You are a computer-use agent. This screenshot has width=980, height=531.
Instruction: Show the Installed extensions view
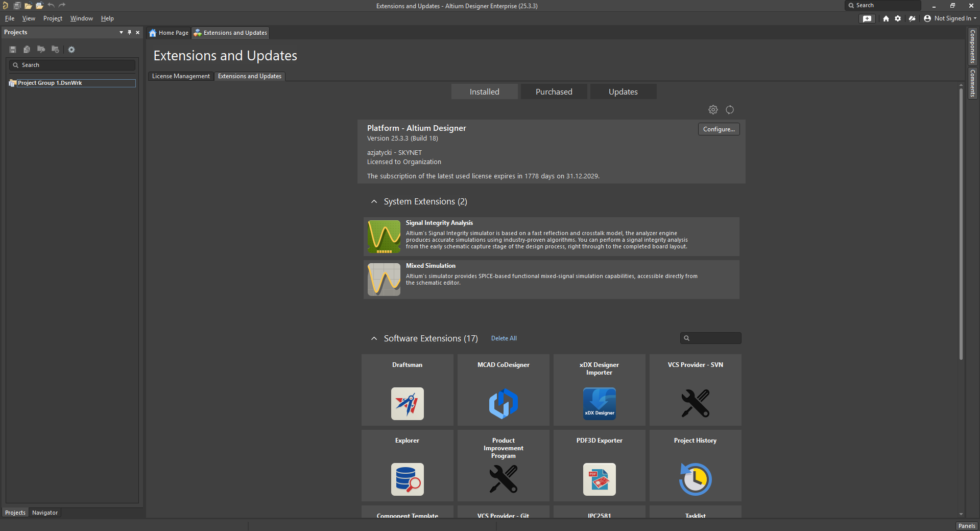pos(485,92)
